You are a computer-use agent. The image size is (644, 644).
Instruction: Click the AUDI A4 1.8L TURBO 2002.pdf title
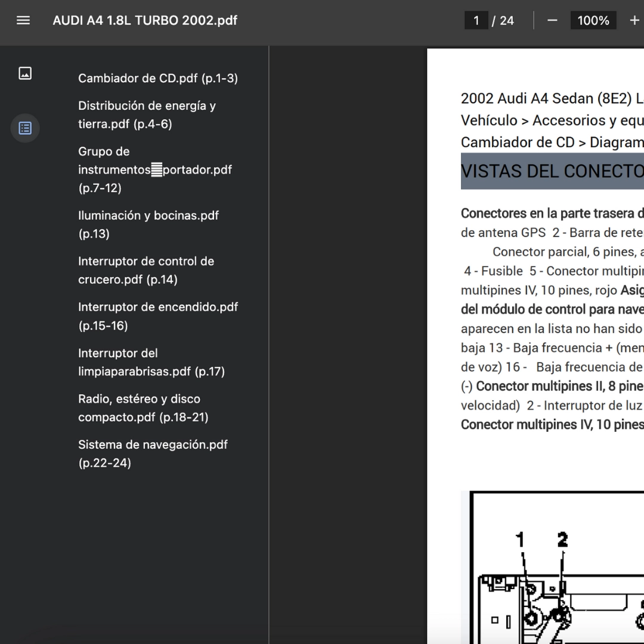(x=145, y=20)
